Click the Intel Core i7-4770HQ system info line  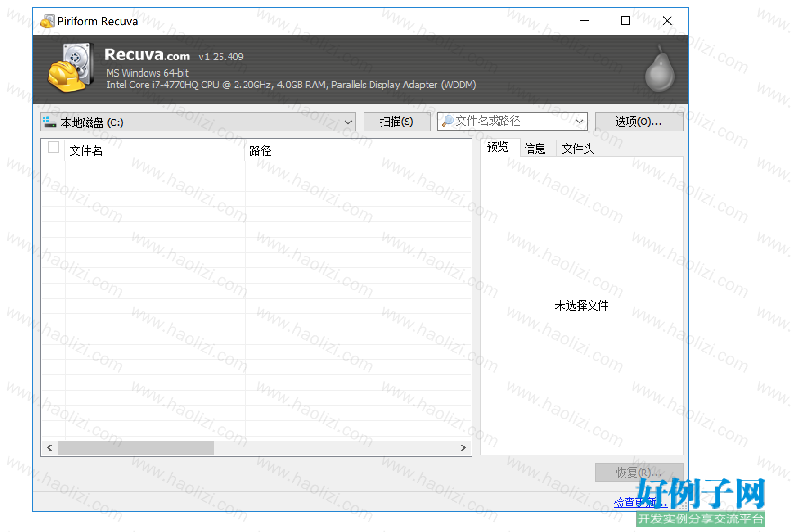click(x=291, y=85)
